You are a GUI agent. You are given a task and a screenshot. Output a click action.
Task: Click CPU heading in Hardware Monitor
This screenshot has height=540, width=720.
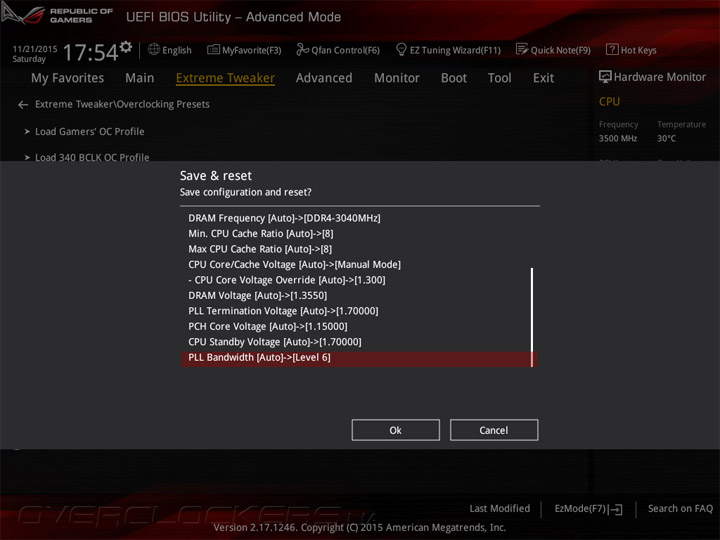click(609, 102)
